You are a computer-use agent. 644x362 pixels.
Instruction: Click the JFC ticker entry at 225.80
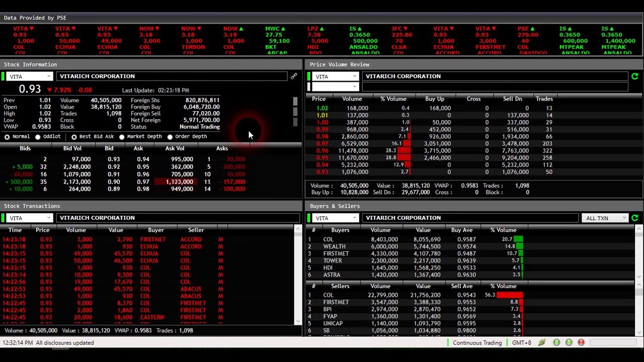click(401, 41)
